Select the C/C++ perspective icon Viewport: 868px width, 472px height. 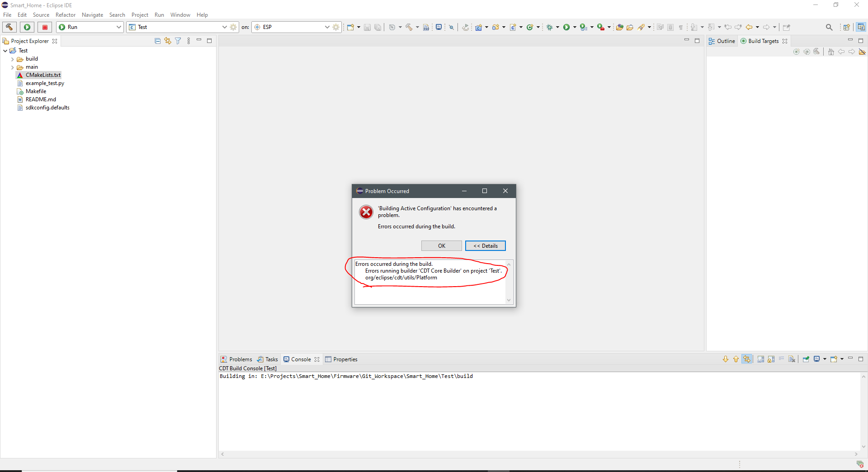click(x=861, y=27)
